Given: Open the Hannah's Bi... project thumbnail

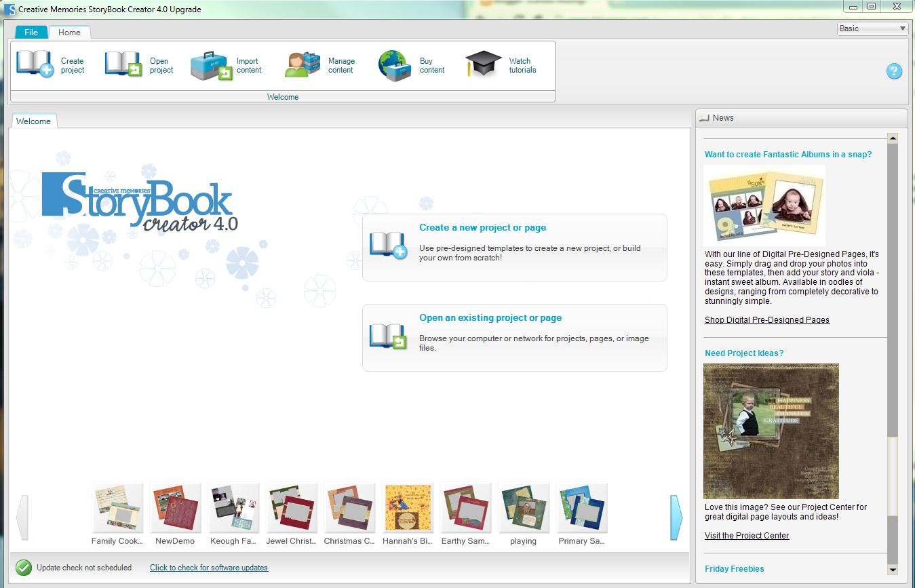Looking at the screenshot, I should coord(408,509).
